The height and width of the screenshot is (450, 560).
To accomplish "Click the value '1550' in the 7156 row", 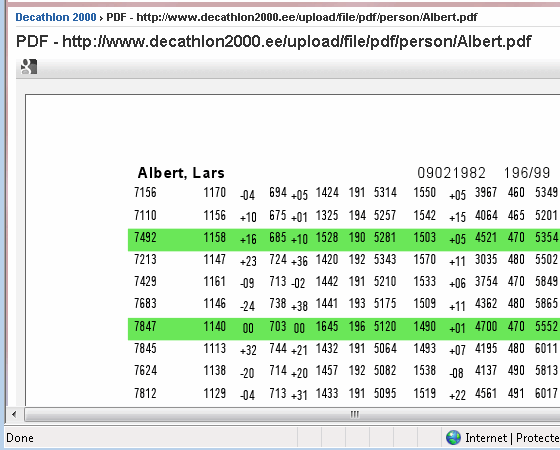I will 425,192.
